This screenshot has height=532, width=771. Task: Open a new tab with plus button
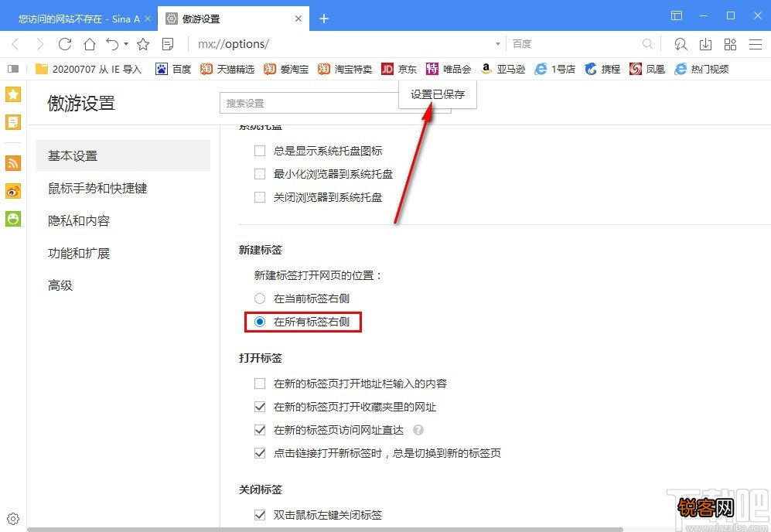tap(323, 19)
